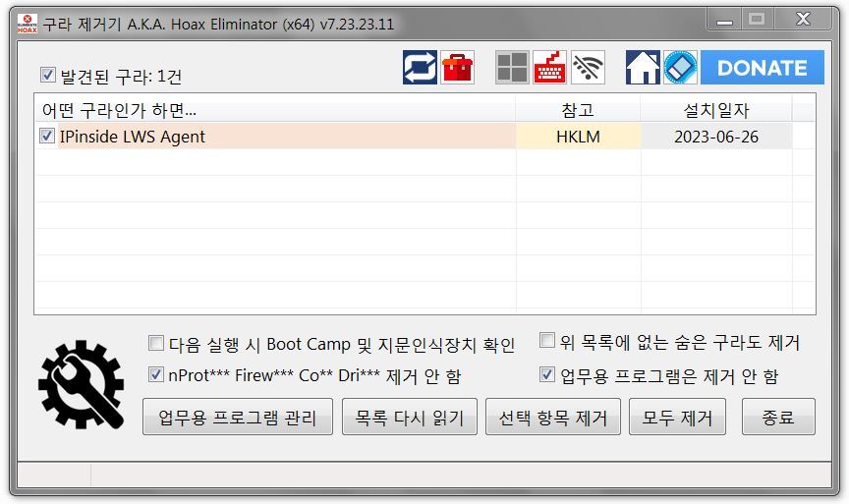
Task: Uncheck the IPinside LWS Agent checkbox
Action: [x=47, y=136]
